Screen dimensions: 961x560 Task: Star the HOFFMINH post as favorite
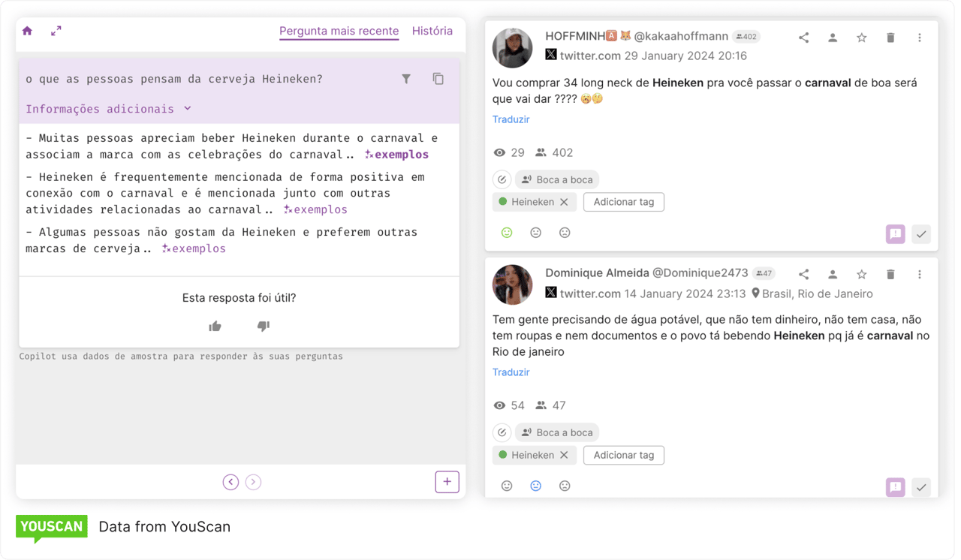tap(862, 38)
